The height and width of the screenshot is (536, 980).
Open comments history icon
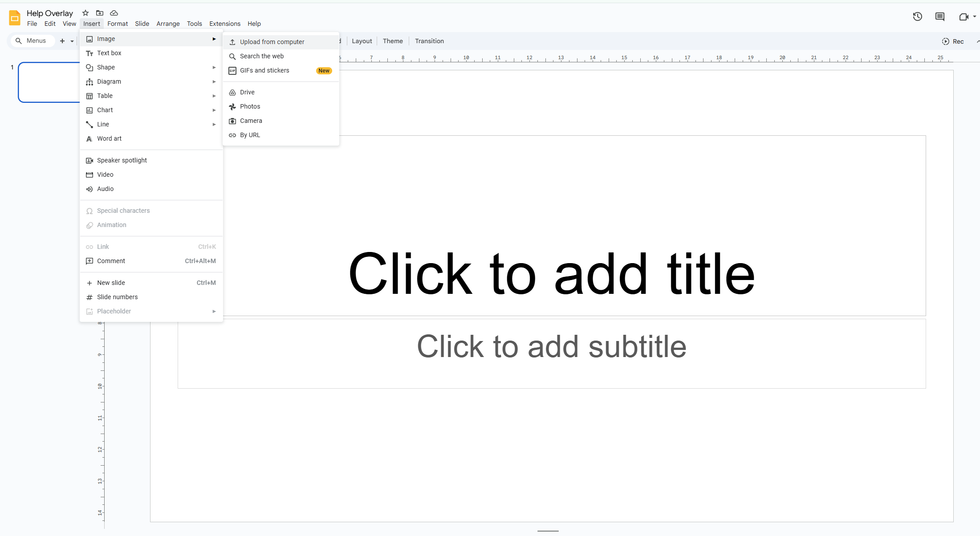(939, 16)
